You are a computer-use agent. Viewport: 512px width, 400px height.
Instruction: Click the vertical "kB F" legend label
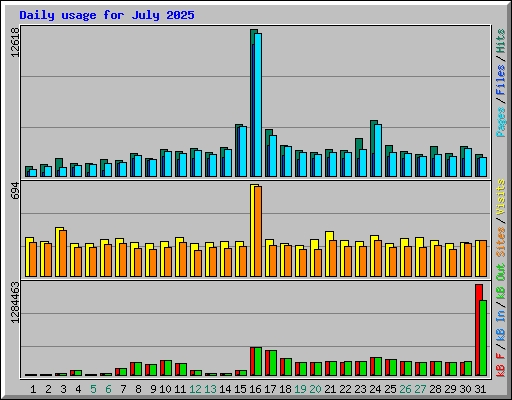(x=501, y=365)
